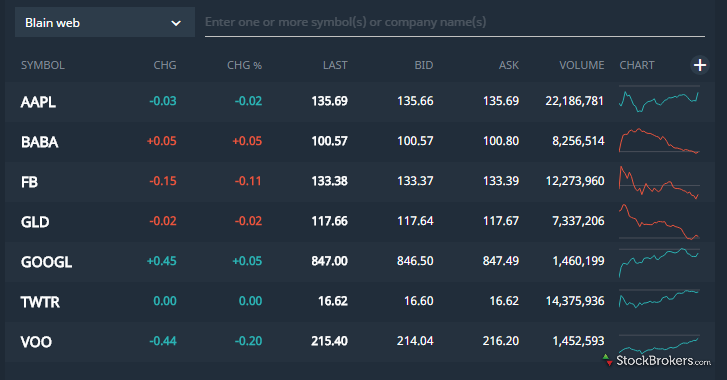
Task: Sort by the SYMBOL column header
Action: click(43, 65)
